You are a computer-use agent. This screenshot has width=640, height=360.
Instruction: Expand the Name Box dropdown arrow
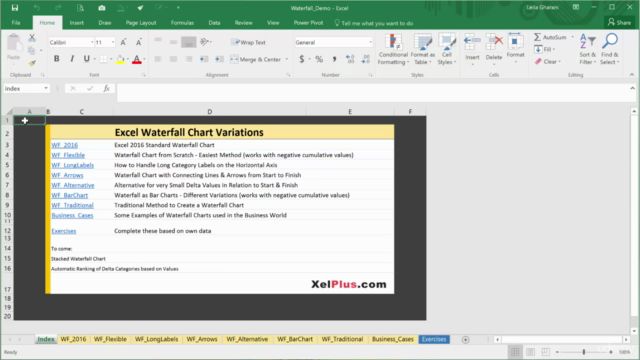(46, 88)
